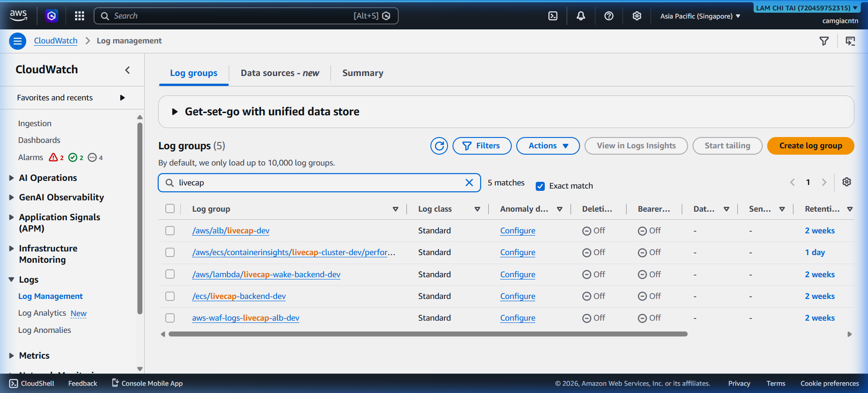868x393 pixels.
Task: Go to next page of log groups
Action: tap(824, 182)
